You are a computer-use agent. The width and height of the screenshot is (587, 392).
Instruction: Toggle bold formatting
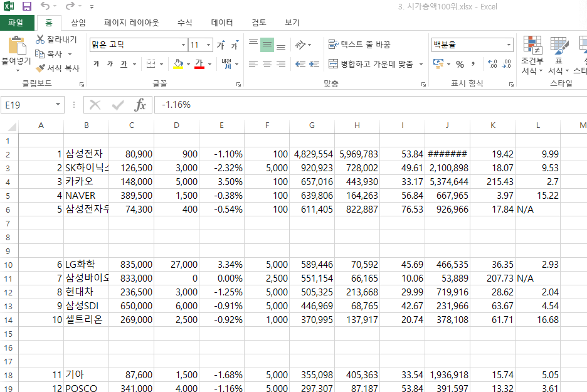(97, 64)
